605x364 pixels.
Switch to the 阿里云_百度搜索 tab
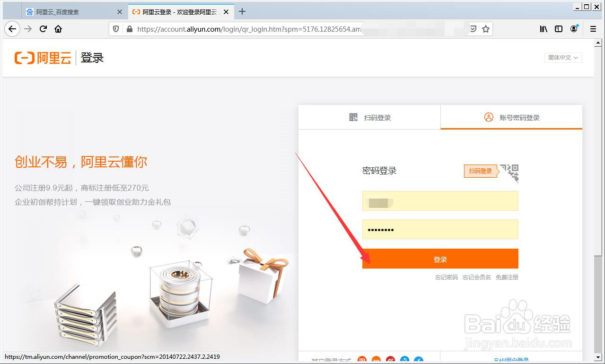click(74, 12)
